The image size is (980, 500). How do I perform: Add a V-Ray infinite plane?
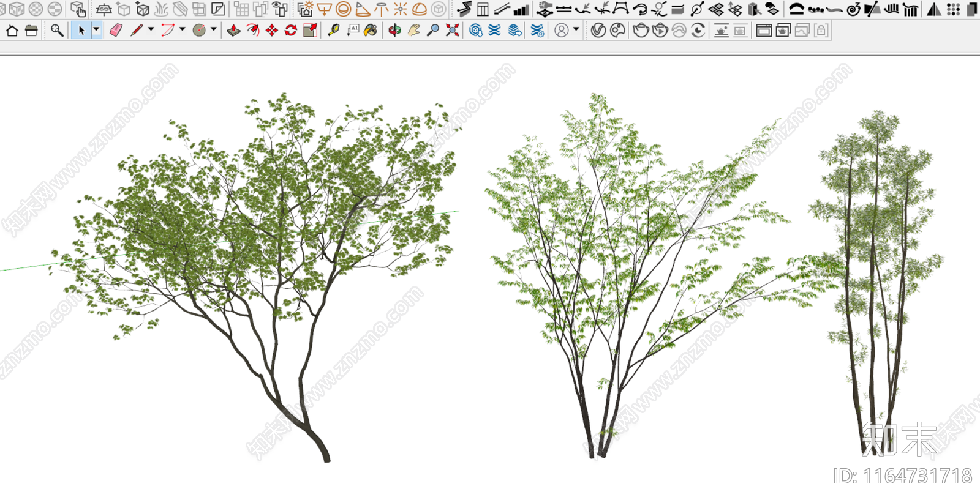pos(104,9)
